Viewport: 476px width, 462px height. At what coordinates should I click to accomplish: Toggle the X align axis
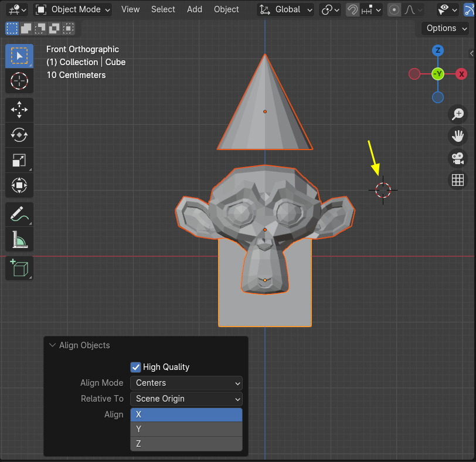tap(186, 415)
